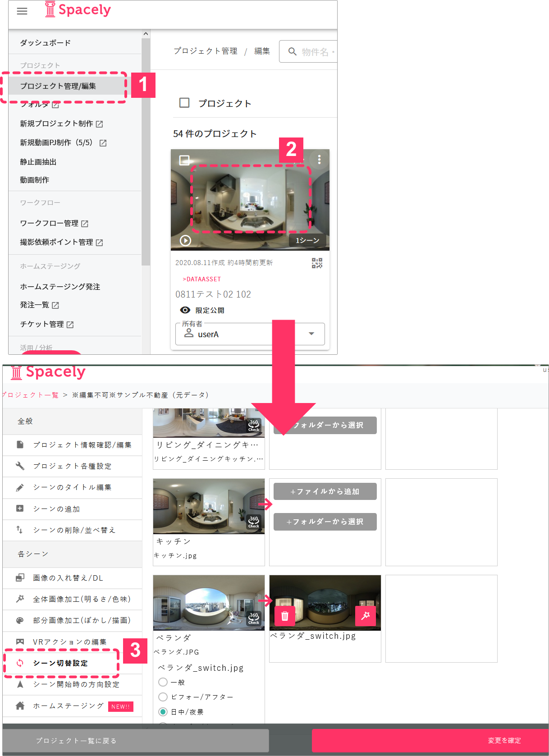Click the VR goggles icon for VRアクションの編集
This screenshot has width=549, height=756.
pyautogui.click(x=20, y=641)
